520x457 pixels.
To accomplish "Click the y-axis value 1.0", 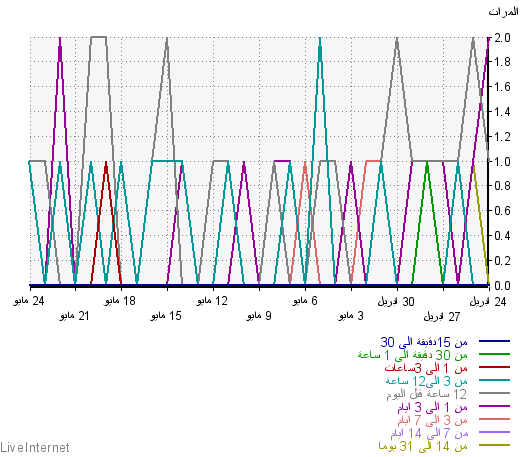I will click(x=502, y=162).
